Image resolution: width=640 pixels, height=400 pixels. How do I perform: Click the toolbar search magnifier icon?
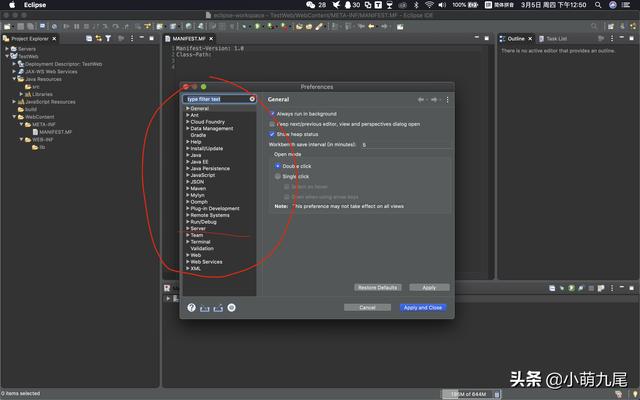pyautogui.click(x=594, y=27)
